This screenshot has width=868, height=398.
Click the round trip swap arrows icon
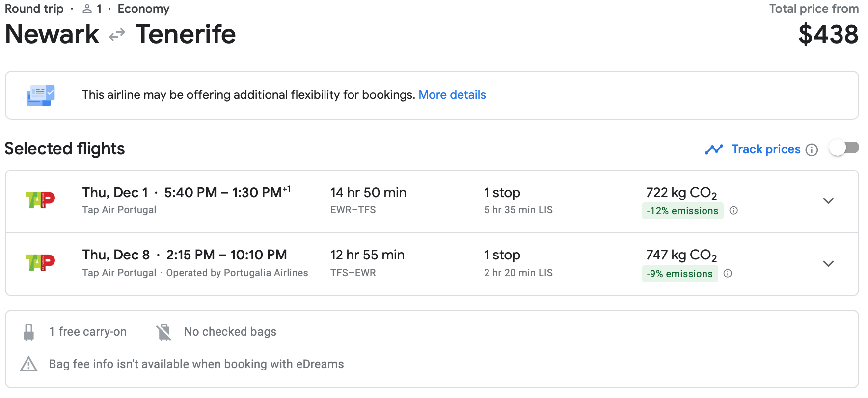pyautogui.click(x=117, y=35)
